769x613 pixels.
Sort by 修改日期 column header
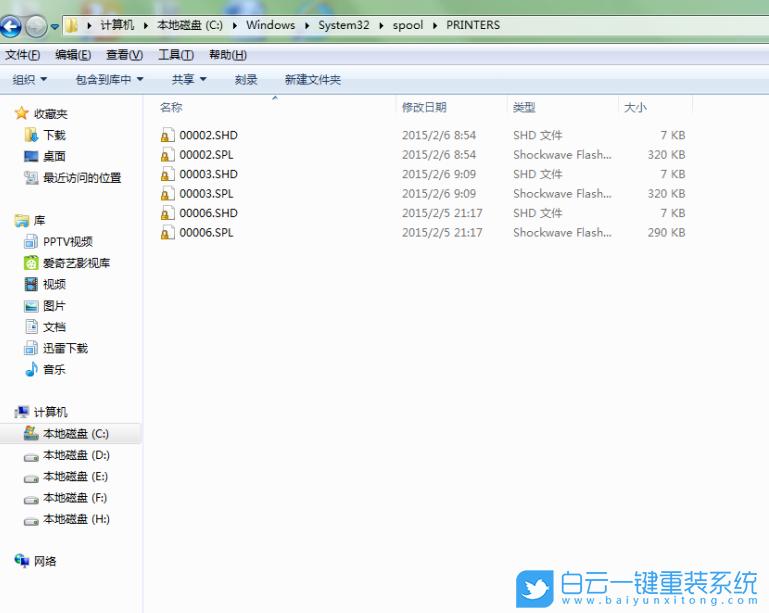(424, 107)
